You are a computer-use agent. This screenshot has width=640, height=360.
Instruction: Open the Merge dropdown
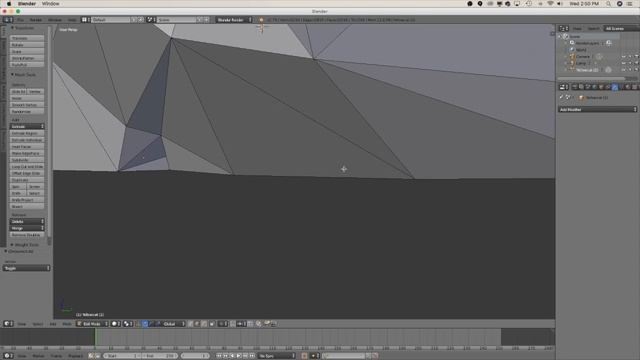(x=27, y=228)
